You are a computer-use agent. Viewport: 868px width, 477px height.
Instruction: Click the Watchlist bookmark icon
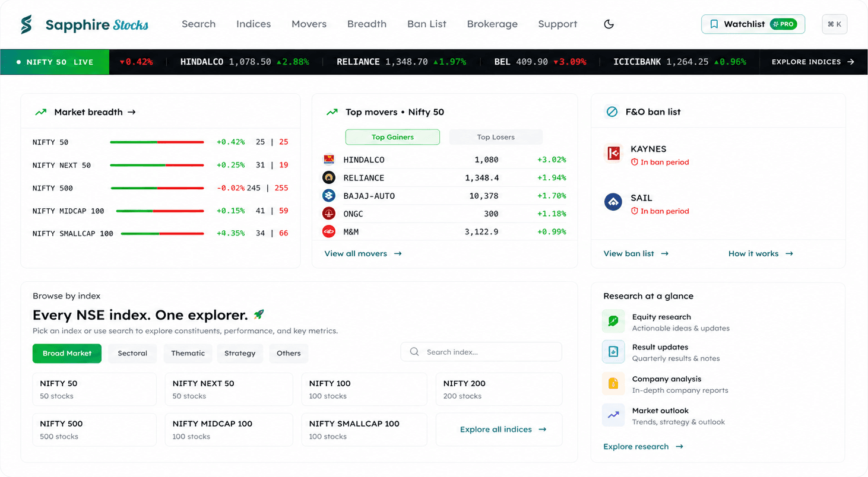(714, 24)
